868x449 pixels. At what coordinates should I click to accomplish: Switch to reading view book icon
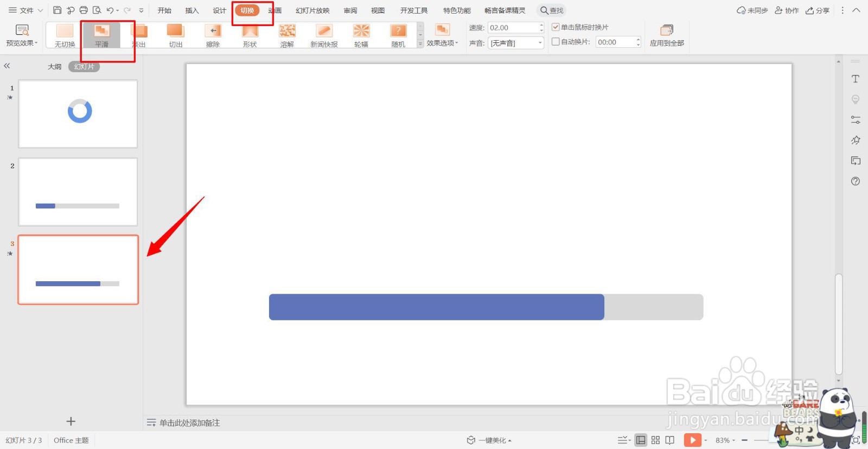point(670,440)
